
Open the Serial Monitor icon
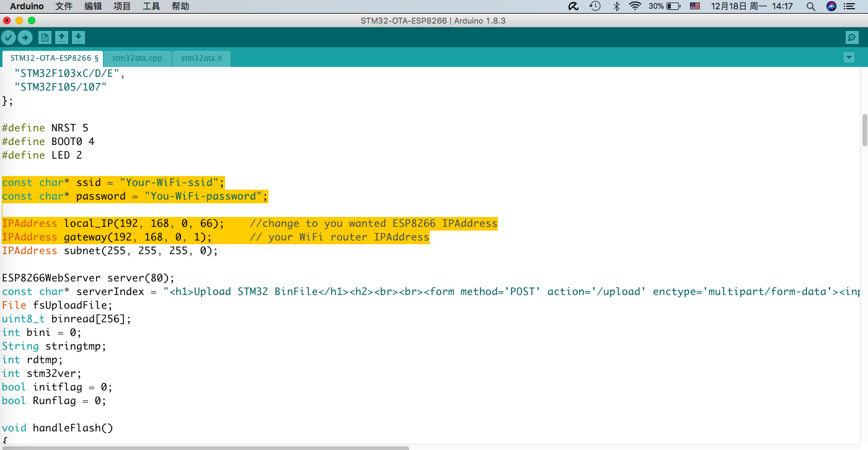point(852,38)
